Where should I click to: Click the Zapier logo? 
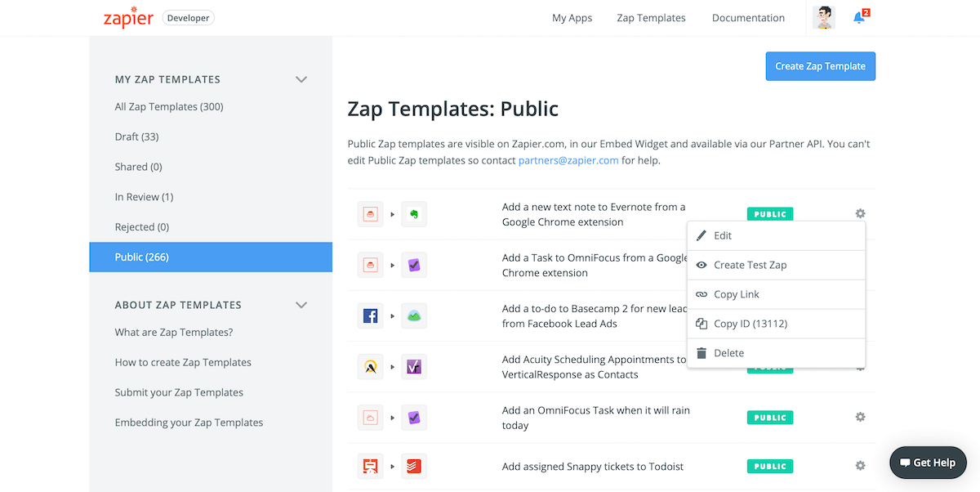click(x=128, y=16)
